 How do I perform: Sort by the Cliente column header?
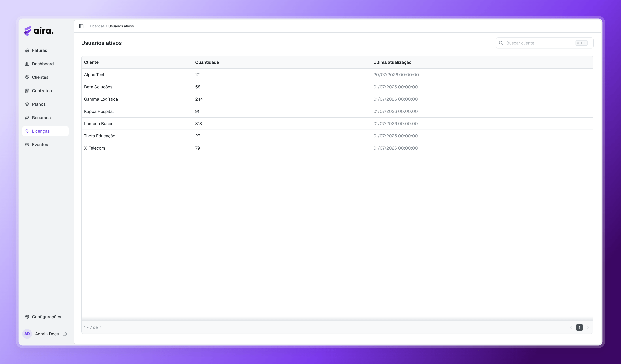coord(91,62)
